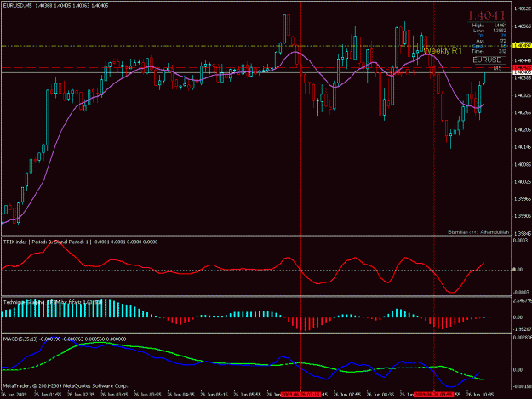
Task: Click the Bismillah Alhamdulillah text
Action: 478,232
